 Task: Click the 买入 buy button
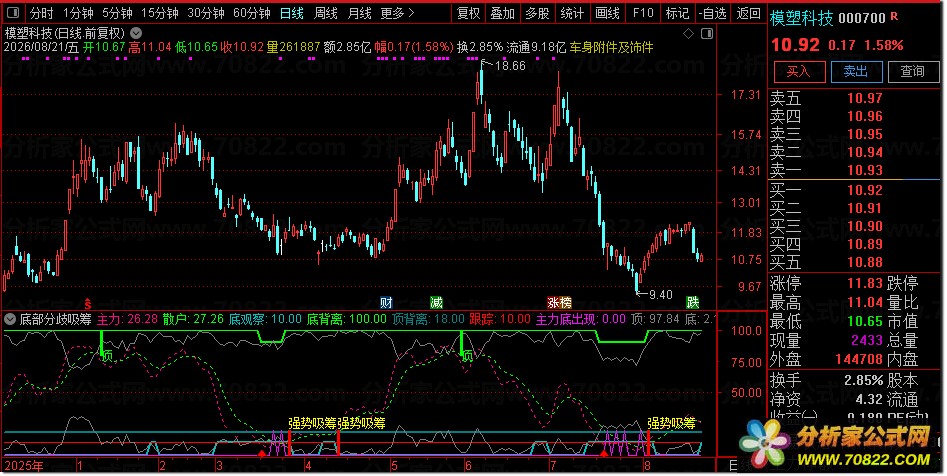pyautogui.click(x=800, y=72)
